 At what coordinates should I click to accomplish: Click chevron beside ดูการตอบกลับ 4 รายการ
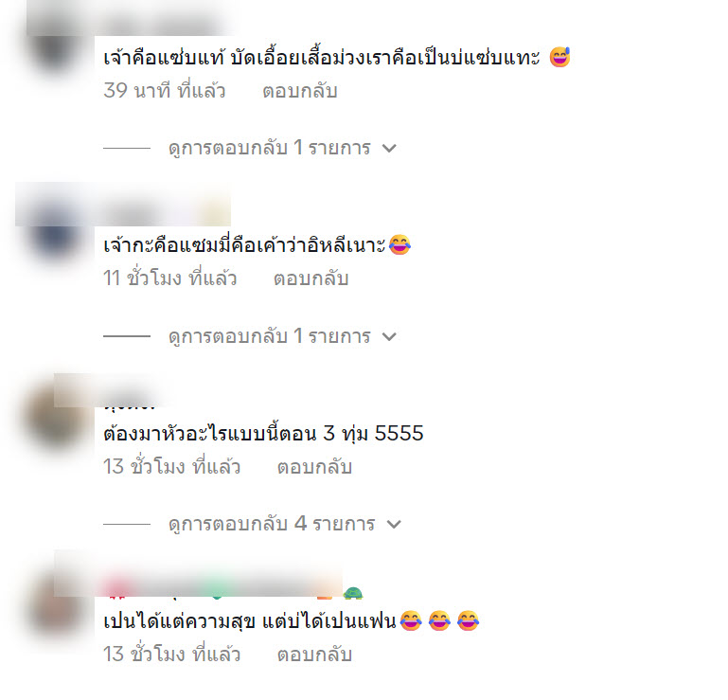point(394,525)
